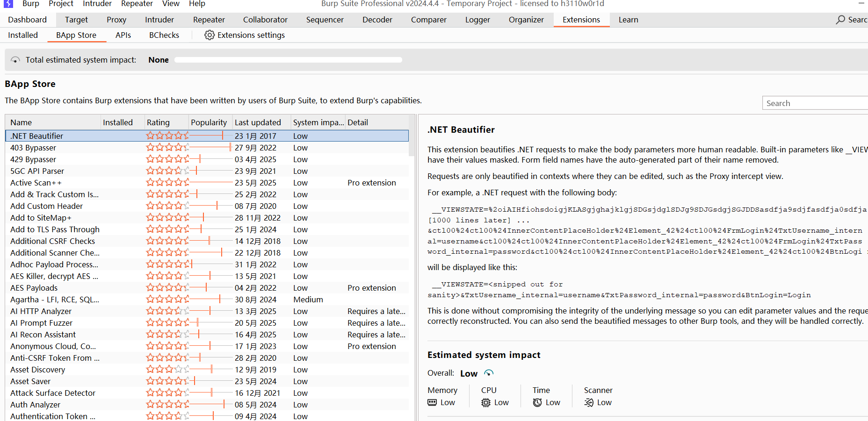Switch to the Organizer tab
The width and height of the screenshot is (868, 421).
pos(526,20)
